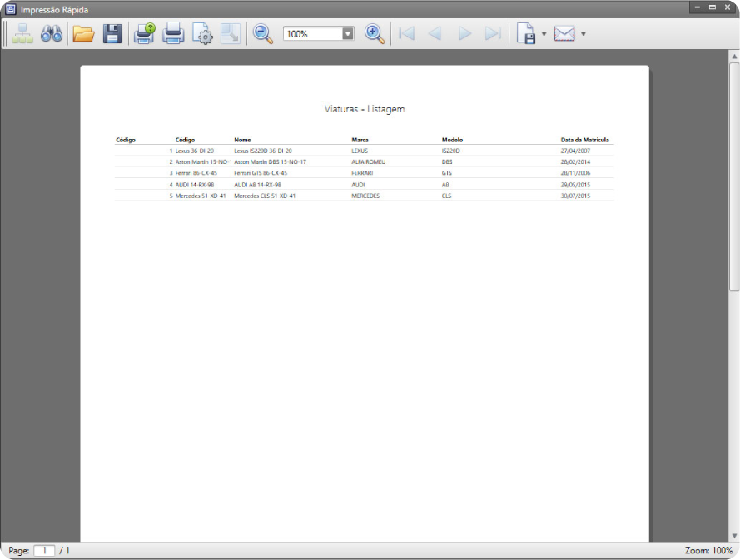Click the page number input field
Image resolution: width=740 pixels, height=560 pixels.
[x=44, y=551]
